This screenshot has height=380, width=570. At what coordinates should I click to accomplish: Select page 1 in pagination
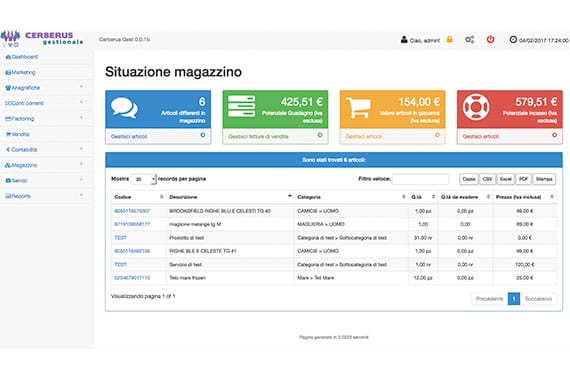pyautogui.click(x=514, y=299)
